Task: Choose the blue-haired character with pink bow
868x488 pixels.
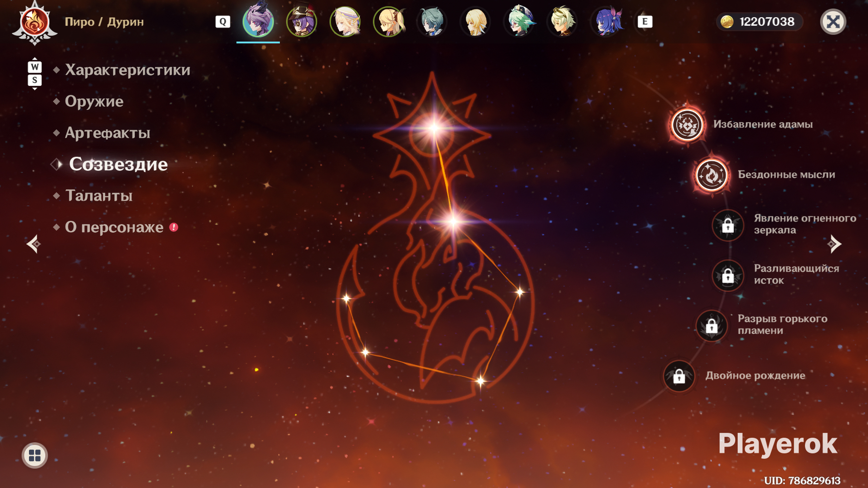Action: pyautogui.click(x=607, y=21)
